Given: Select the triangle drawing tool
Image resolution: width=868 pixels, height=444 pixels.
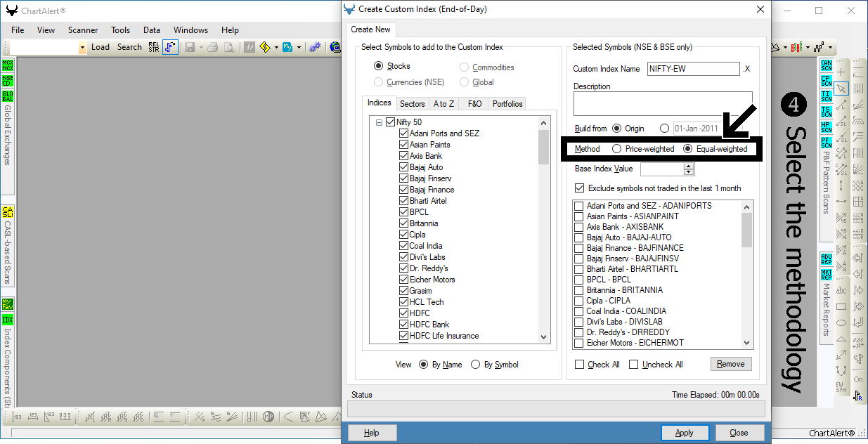Looking at the screenshot, I should coord(841,339).
